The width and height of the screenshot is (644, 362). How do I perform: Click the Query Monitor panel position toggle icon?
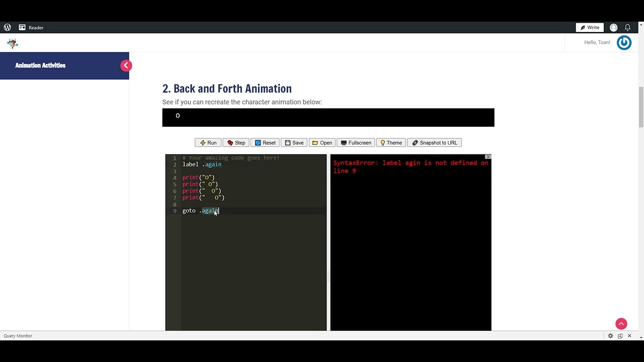click(620, 336)
